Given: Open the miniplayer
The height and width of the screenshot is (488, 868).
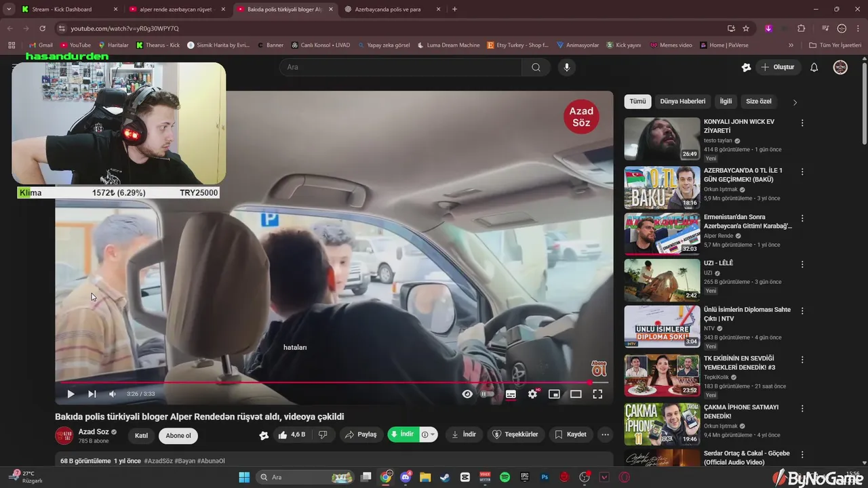Looking at the screenshot, I should (554, 394).
